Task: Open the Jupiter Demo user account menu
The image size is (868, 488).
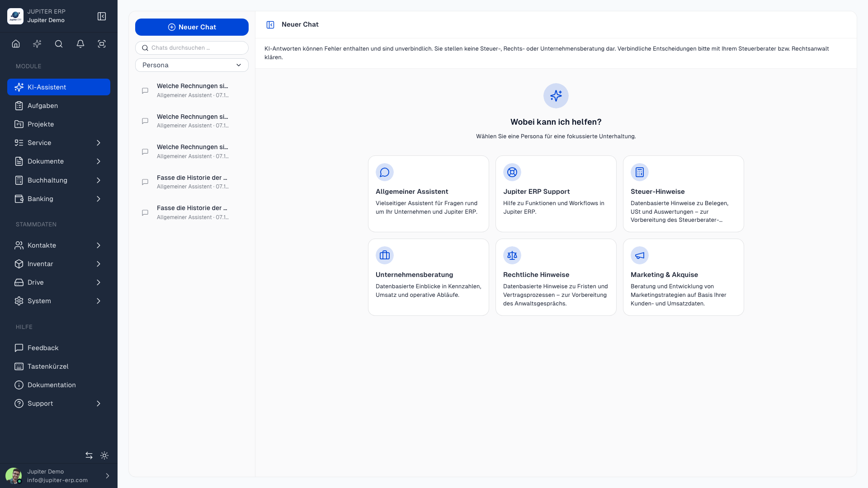Action: [x=59, y=476]
